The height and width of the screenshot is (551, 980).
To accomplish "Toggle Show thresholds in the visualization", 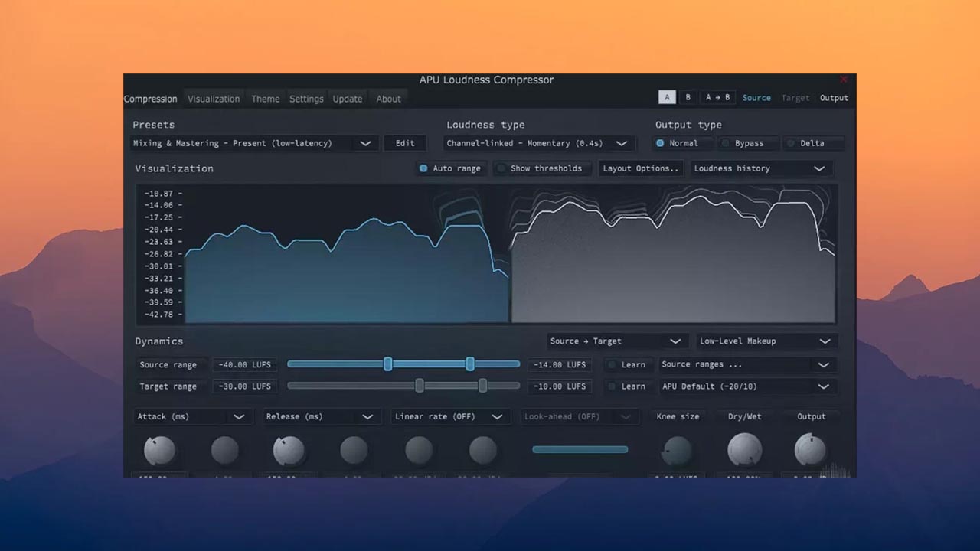I will [x=542, y=168].
